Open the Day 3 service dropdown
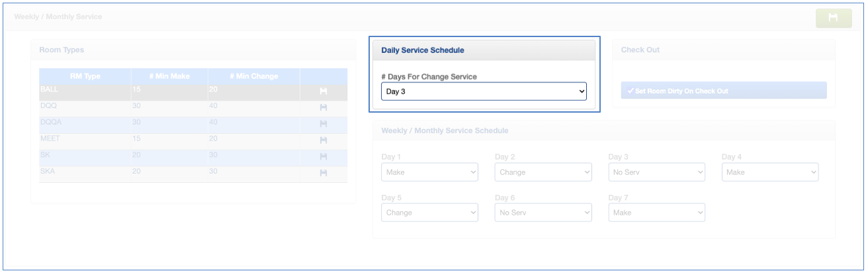The image size is (868, 275). pos(656,172)
